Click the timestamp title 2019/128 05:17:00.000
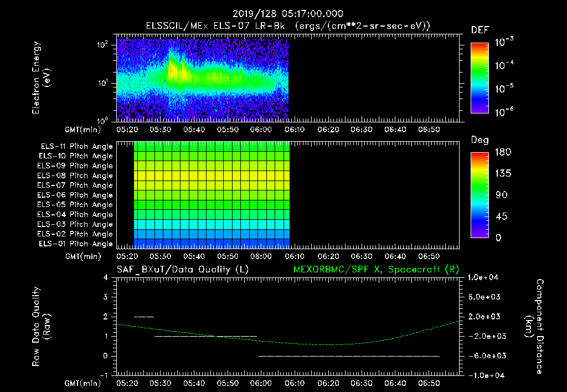567x392 pixels. (287, 14)
